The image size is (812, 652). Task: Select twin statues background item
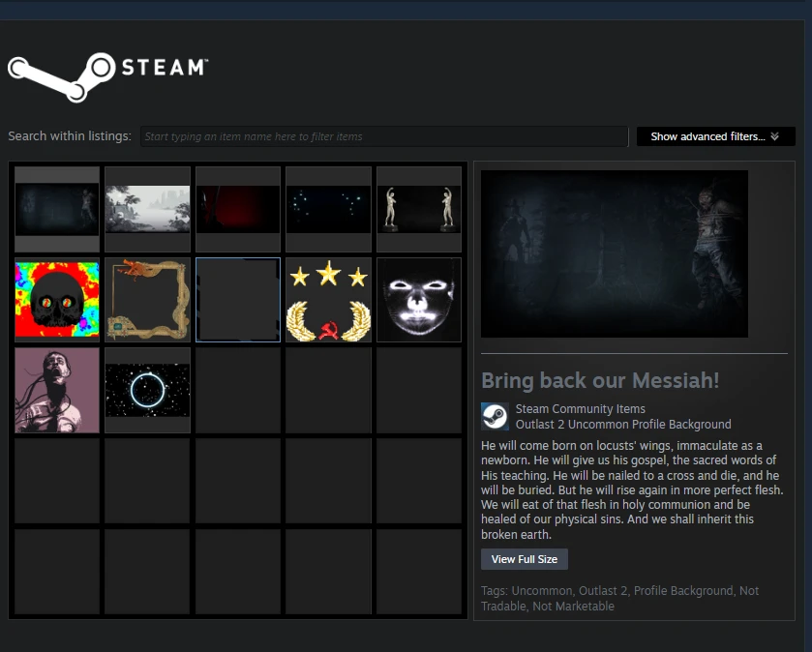(419, 209)
